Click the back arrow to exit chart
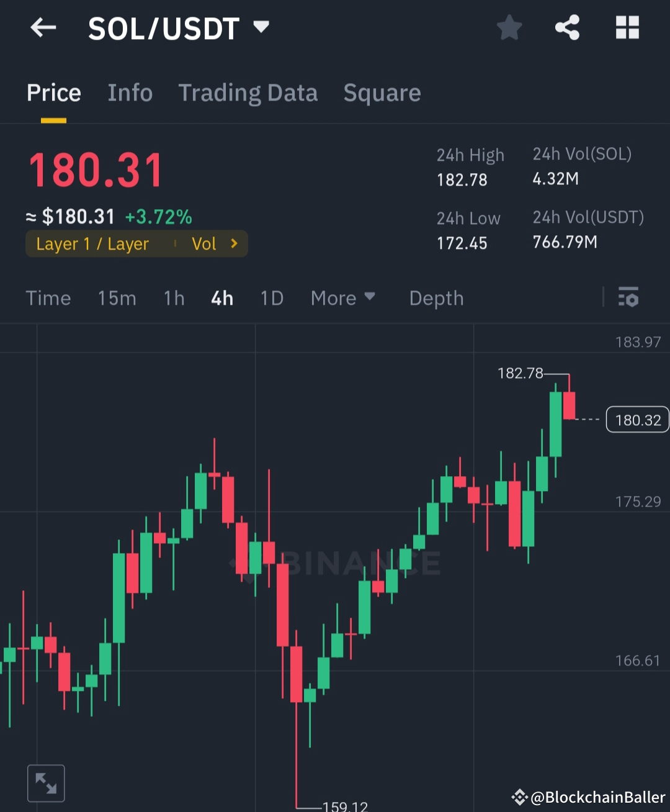 click(x=43, y=27)
